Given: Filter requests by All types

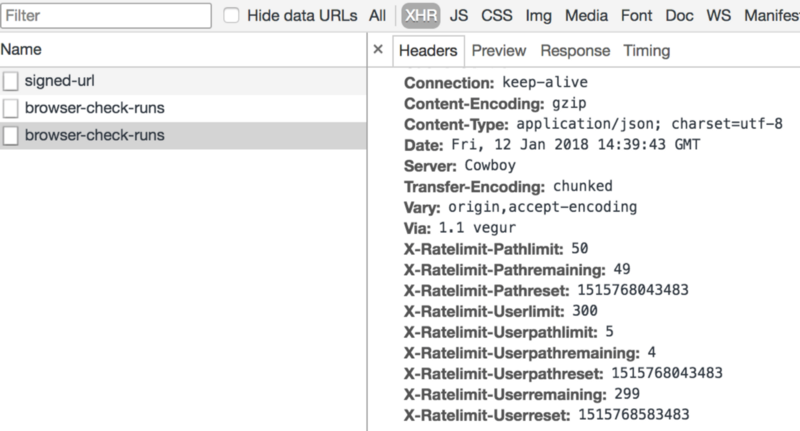Looking at the screenshot, I should click(378, 16).
